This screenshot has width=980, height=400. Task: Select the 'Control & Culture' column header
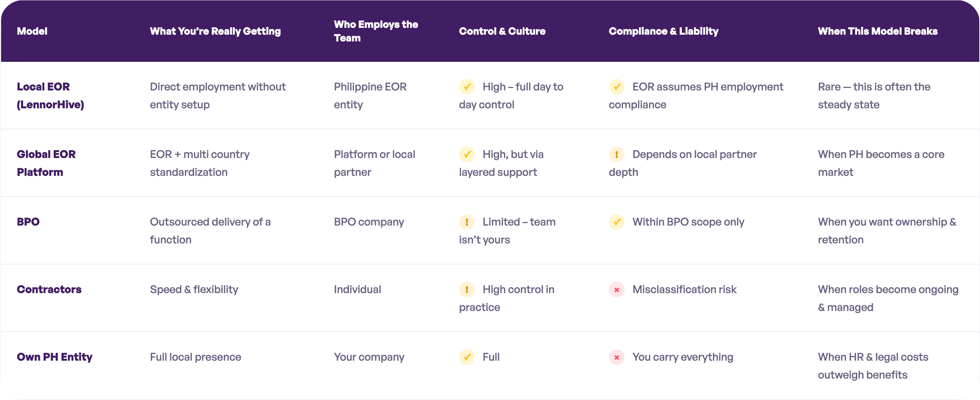click(502, 31)
